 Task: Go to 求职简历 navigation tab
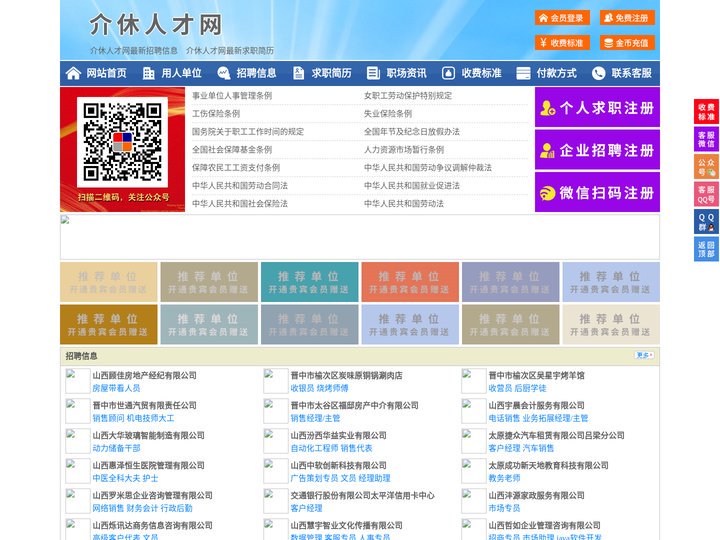pyautogui.click(x=332, y=73)
